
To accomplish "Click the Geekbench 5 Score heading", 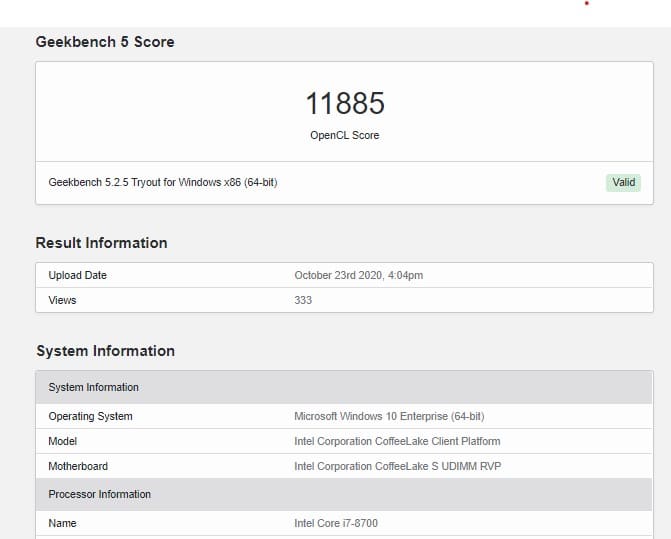I will tap(105, 42).
